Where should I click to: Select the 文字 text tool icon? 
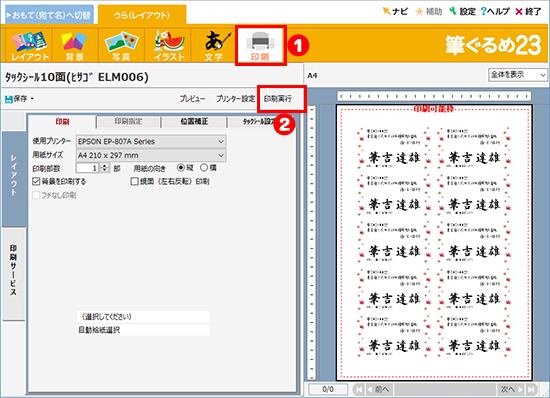pyautogui.click(x=214, y=46)
